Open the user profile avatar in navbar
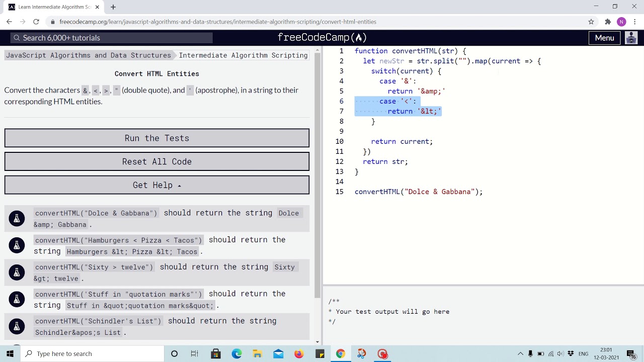 click(x=631, y=38)
